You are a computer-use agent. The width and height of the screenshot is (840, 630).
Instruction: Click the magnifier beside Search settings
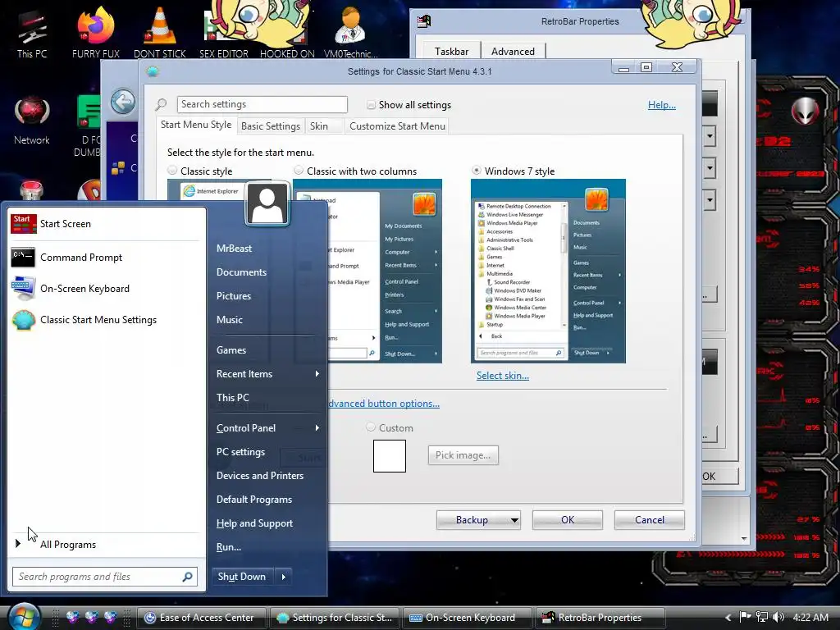coord(162,104)
